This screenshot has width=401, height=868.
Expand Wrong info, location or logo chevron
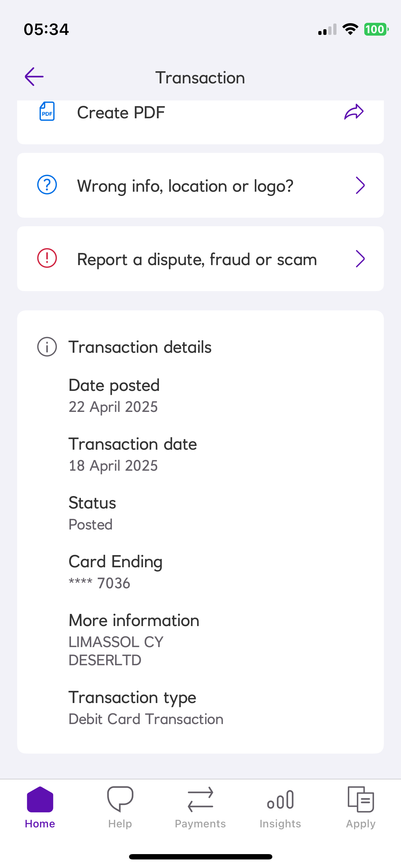tap(360, 185)
